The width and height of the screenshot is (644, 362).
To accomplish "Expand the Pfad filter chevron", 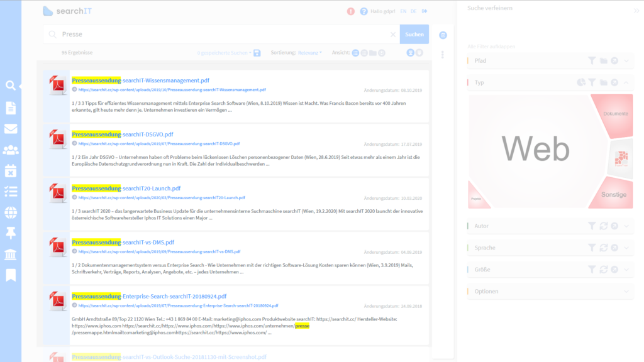I will coord(626,61).
